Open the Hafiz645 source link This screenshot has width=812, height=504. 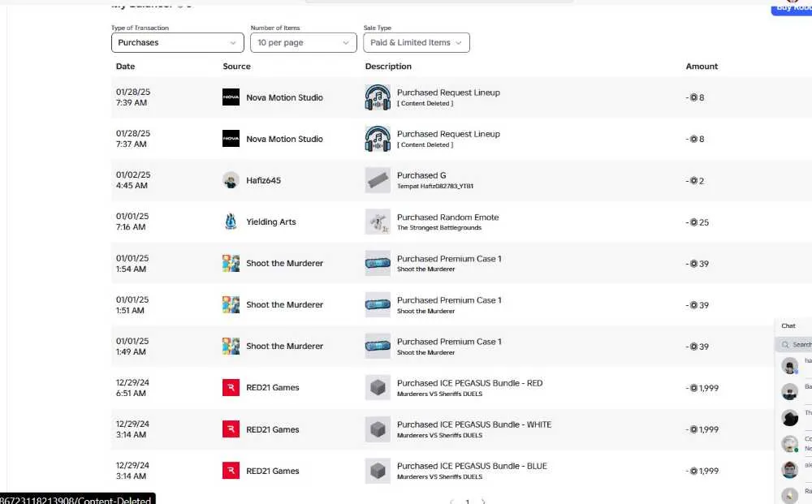[264, 180]
